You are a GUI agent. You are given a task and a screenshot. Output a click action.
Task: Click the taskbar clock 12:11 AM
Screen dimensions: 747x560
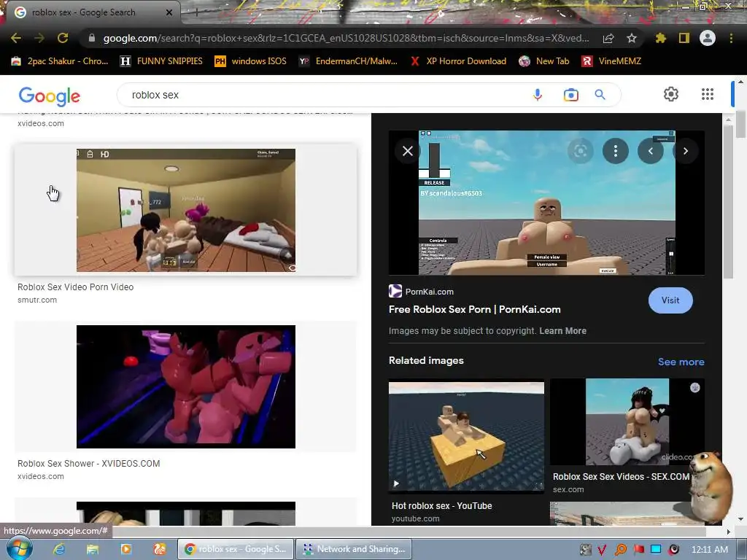[x=709, y=550]
